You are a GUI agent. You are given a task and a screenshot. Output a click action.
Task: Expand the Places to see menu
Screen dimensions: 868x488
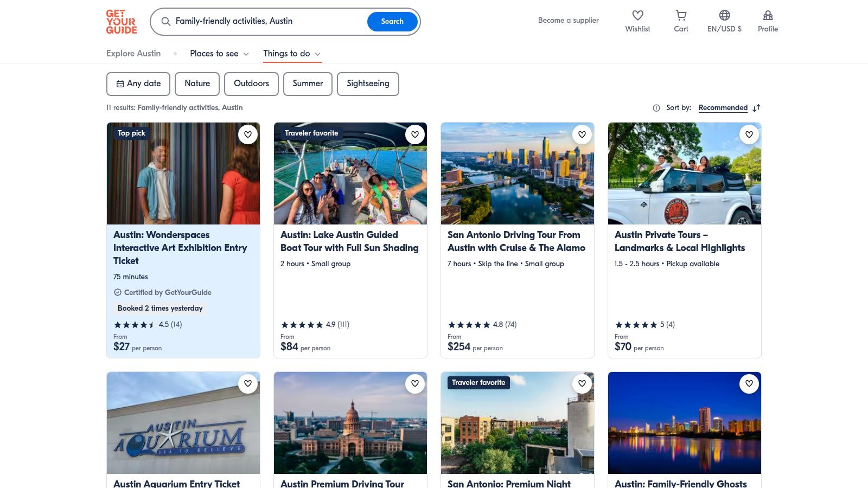coord(219,53)
